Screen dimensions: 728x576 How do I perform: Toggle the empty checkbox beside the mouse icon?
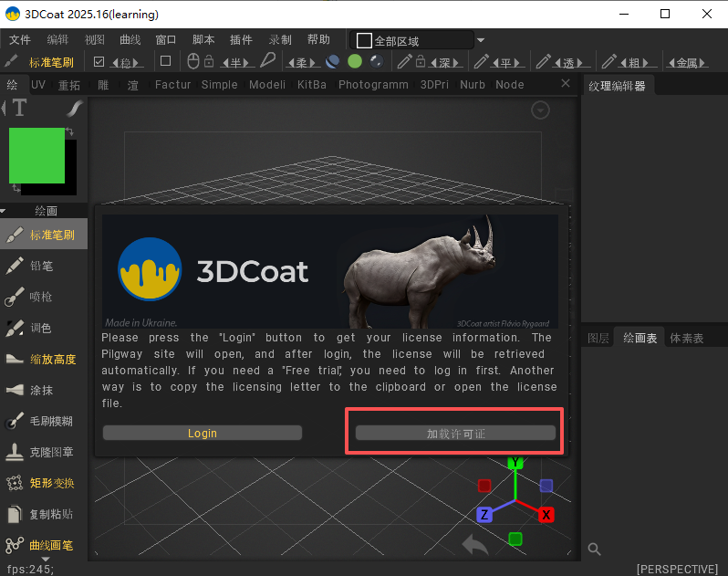pyautogui.click(x=165, y=61)
